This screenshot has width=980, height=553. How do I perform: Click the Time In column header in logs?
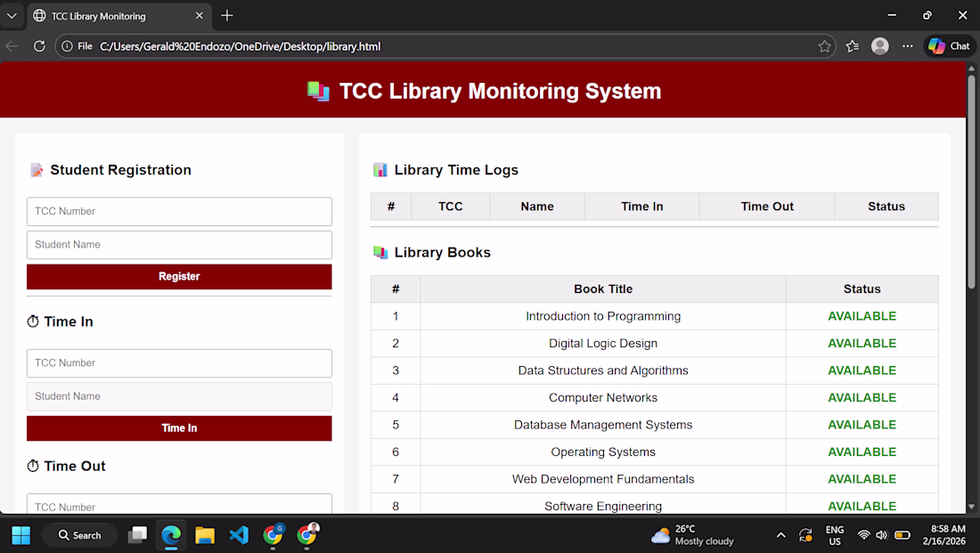pyautogui.click(x=641, y=207)
